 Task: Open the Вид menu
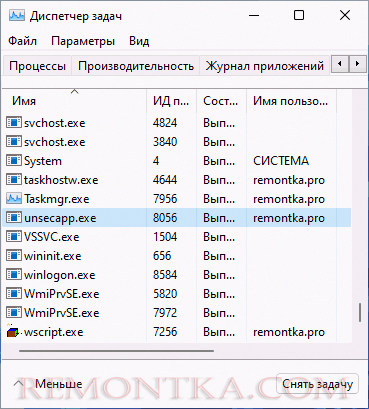pyautogui.click(x=139, y=41)
